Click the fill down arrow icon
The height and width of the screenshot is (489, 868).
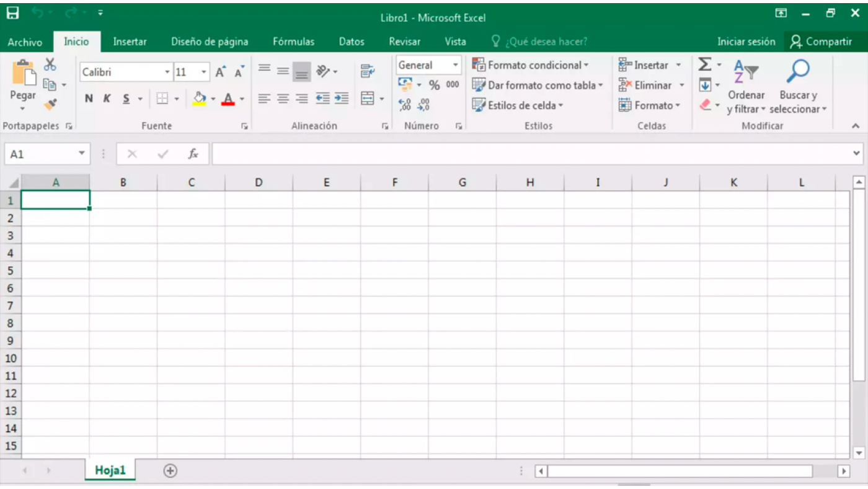coord(705,85)
